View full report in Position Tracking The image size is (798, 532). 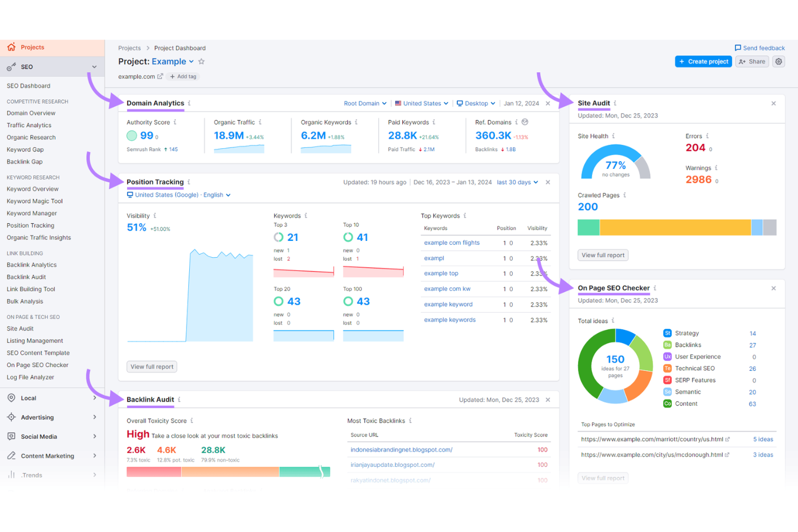pyautogui.click(x=152, y=367)
